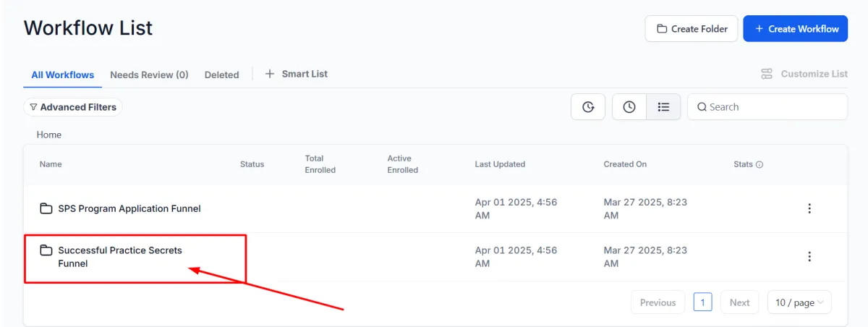
Task: Click the Home breadcrumb link
Action: (x=49, y=135)
